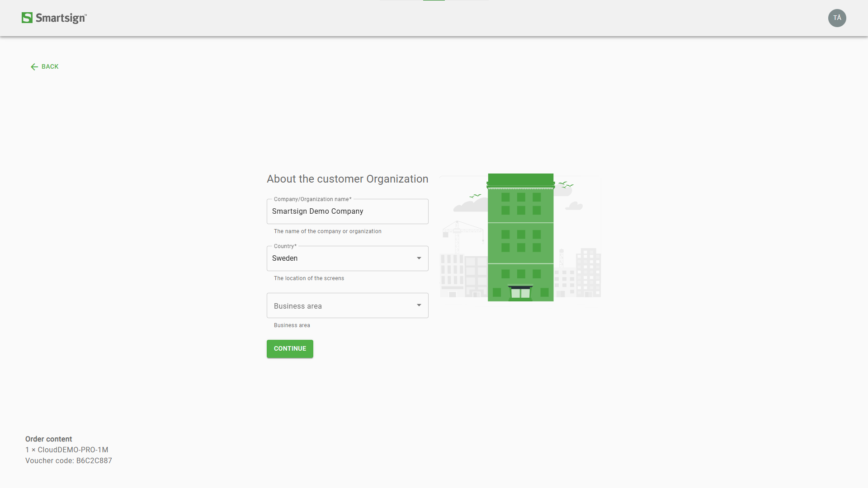Screen dimensions: 868x488
Task: Click the CloudDEMO-PRO-1M order line
Action: pos(67,450)
